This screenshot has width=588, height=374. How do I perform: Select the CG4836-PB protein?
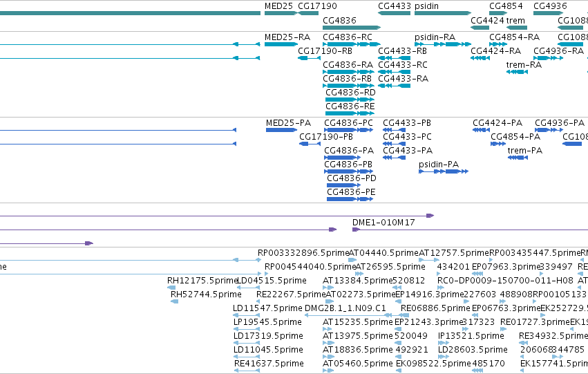349,172
